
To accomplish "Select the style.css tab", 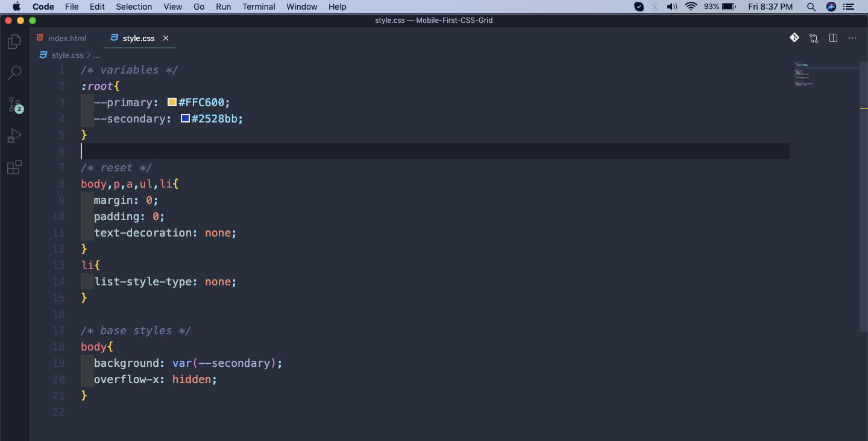I will (139, 38).
